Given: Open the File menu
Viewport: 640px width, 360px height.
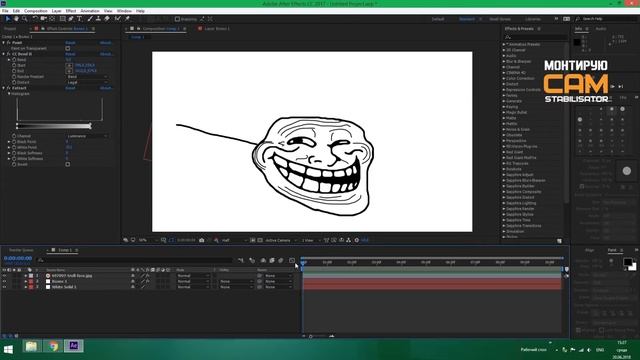Looking at the screenshot, I should pos(5,11).
